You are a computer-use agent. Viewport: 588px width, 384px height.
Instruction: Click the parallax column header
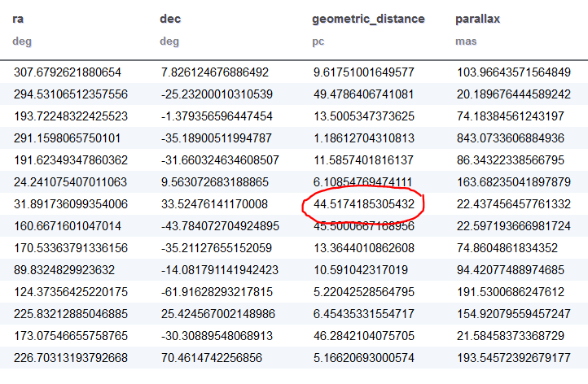coord(476,19)
